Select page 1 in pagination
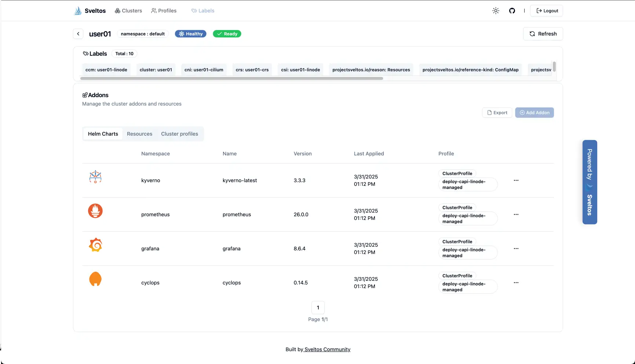The image size is (635, 364). tap(318, 308)
